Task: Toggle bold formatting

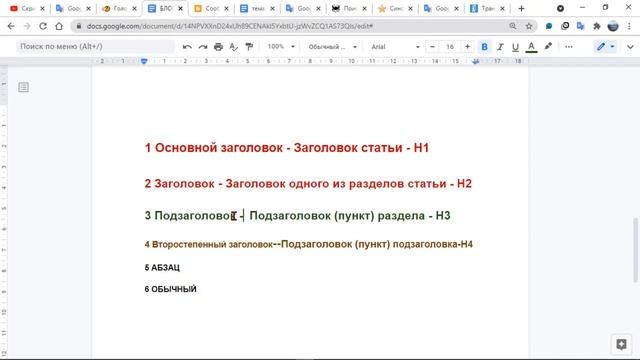Action: click(484, 47)
